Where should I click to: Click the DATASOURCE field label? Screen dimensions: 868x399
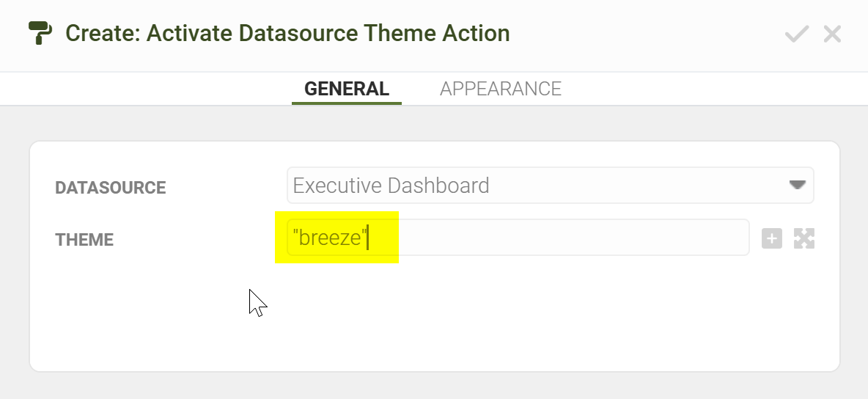(110, 188)
